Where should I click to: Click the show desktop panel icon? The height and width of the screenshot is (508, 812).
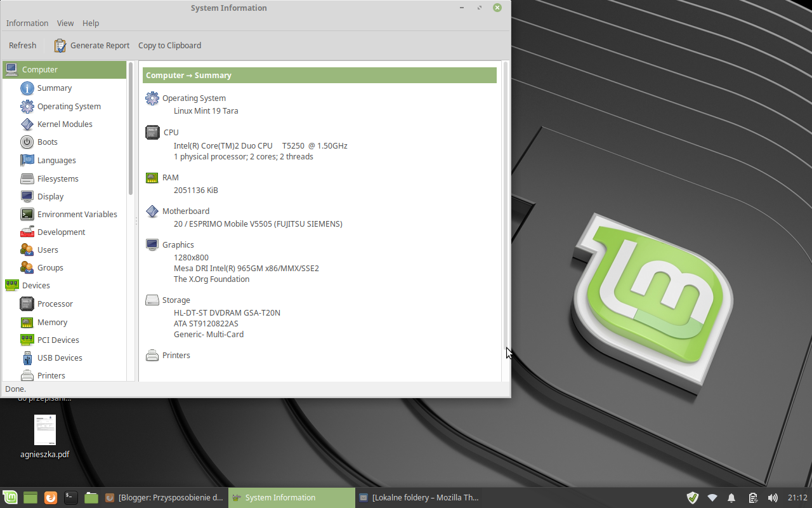point(30,498)
